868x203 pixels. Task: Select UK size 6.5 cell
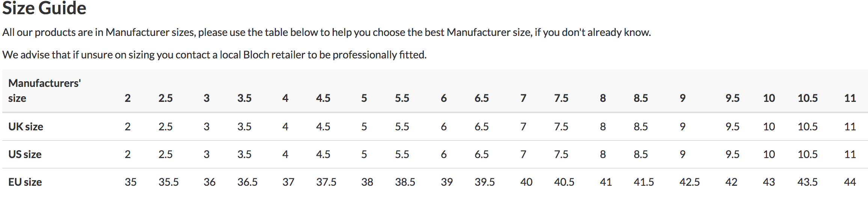click(481, 127)
